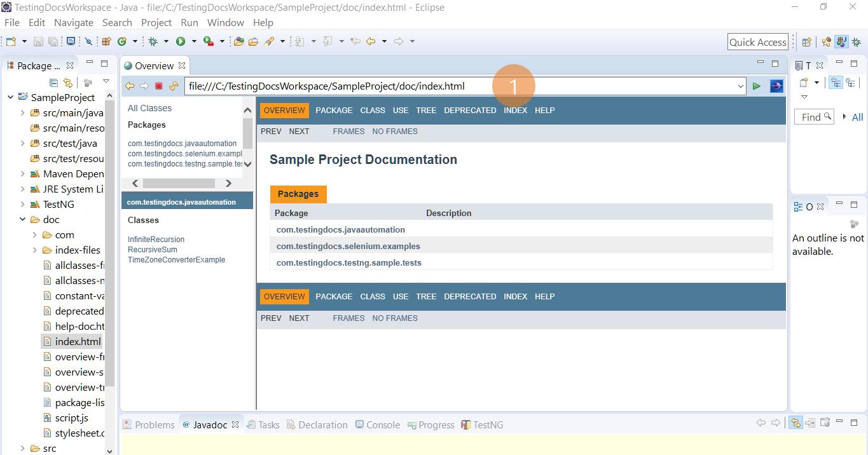
Task: Click the Save icon in toolbar
Action: [x=38, y=41]
